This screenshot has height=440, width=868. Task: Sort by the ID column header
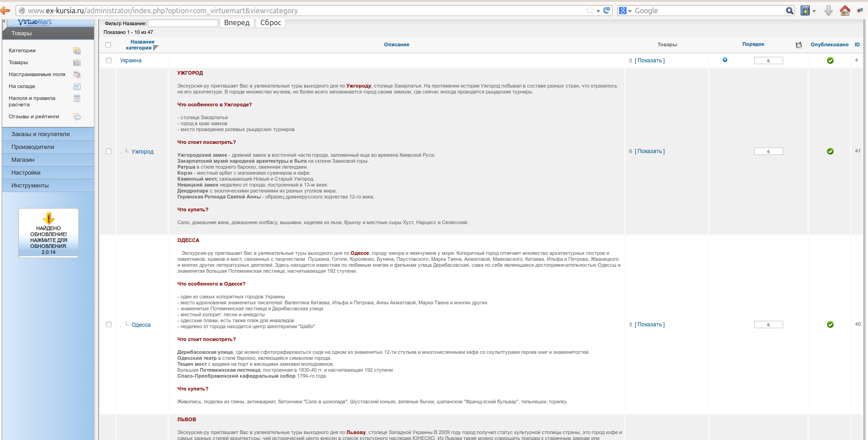tap(857, 44)
